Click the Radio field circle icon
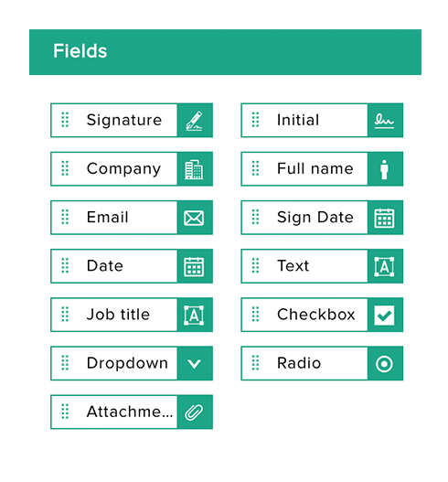The height and width of the screenshot is (482, 448). [x=384, y=364]
